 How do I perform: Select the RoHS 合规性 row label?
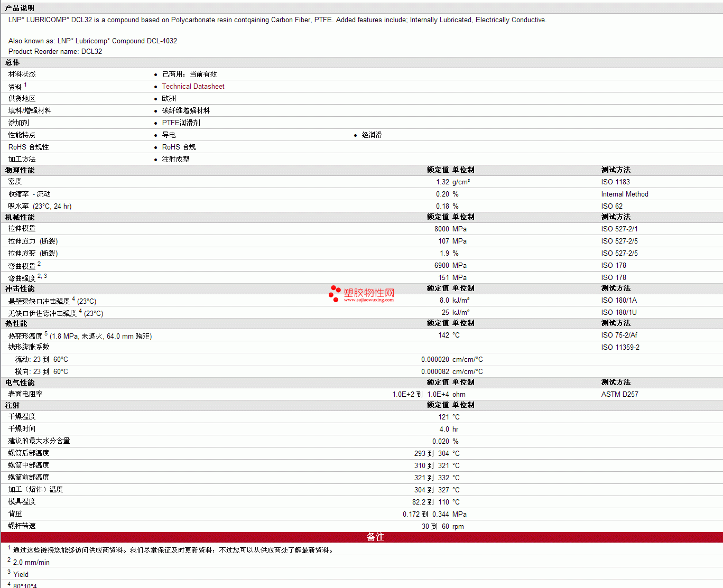point(29,147)
